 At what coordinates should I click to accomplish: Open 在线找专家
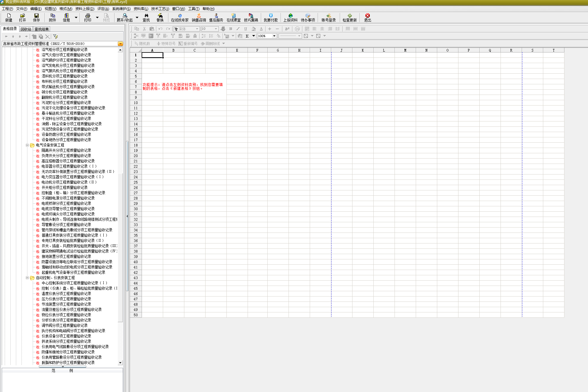180,18
